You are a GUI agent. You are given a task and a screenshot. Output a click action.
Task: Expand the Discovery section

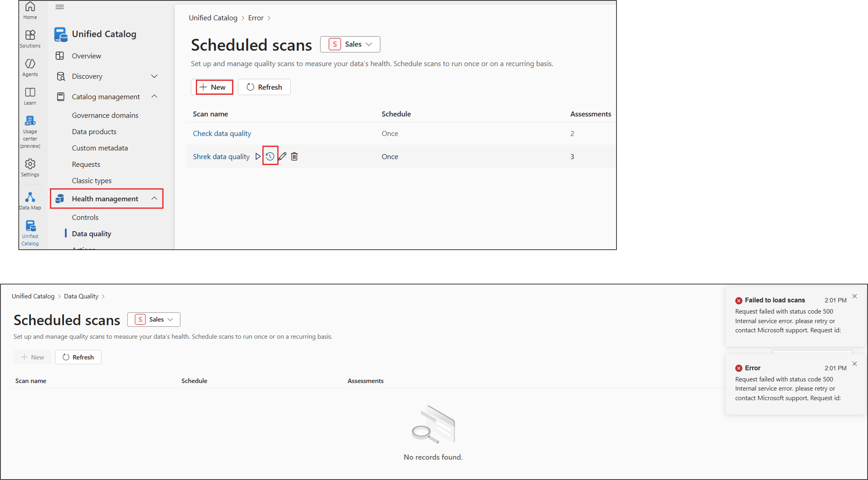coord(154,76)
